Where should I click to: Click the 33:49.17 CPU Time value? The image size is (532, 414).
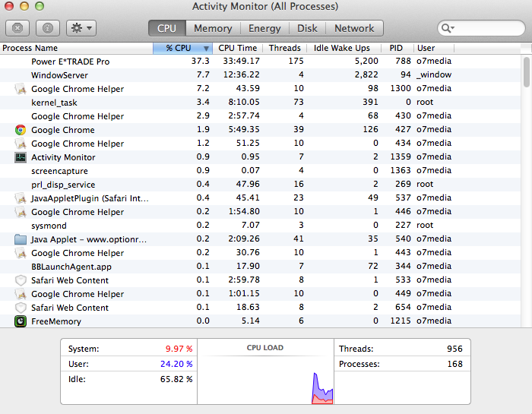coord(241,61)
